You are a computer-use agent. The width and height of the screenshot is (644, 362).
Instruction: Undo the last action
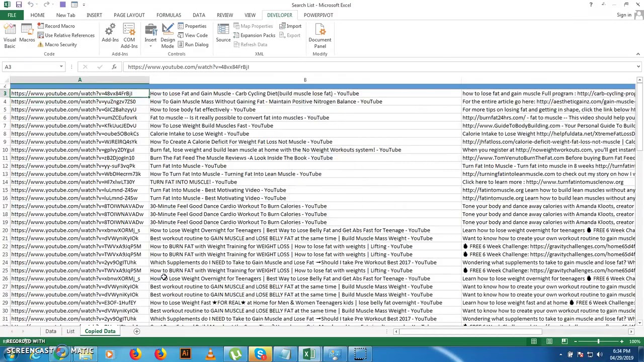point(31,5)
